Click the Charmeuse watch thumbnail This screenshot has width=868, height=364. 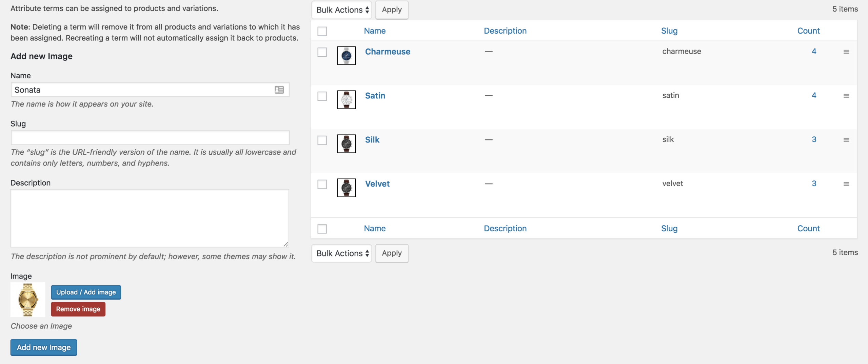[x=346, y=55]
